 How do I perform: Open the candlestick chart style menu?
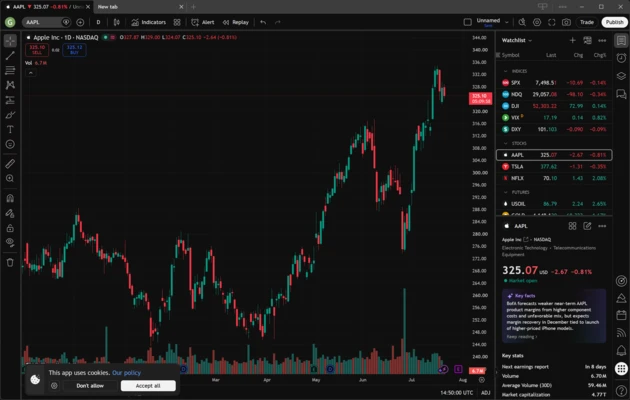[117, 22]
